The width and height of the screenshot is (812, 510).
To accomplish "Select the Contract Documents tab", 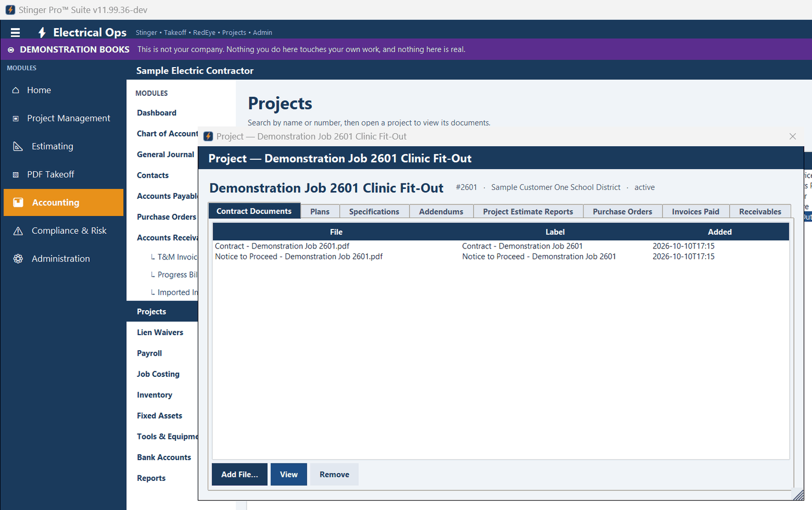I will [254, 211].
